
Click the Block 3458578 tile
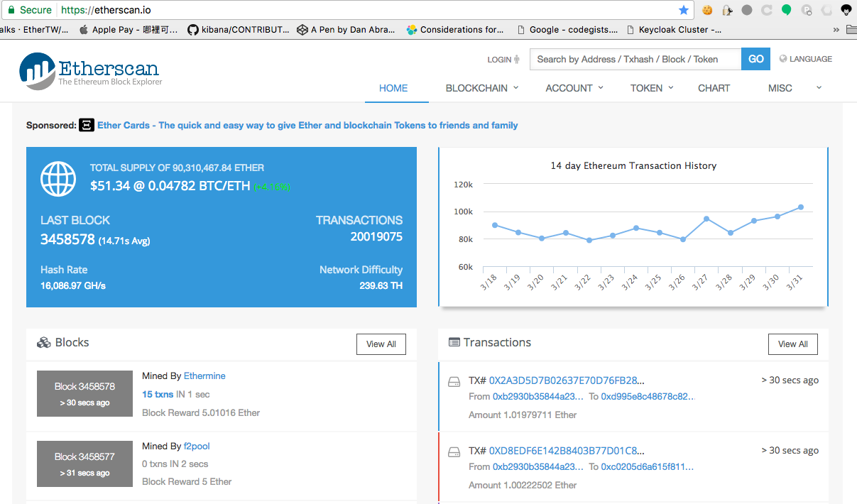84,394
